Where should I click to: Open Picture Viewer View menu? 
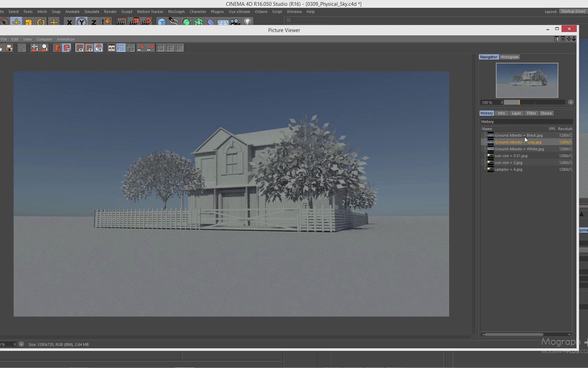point(27,39)
